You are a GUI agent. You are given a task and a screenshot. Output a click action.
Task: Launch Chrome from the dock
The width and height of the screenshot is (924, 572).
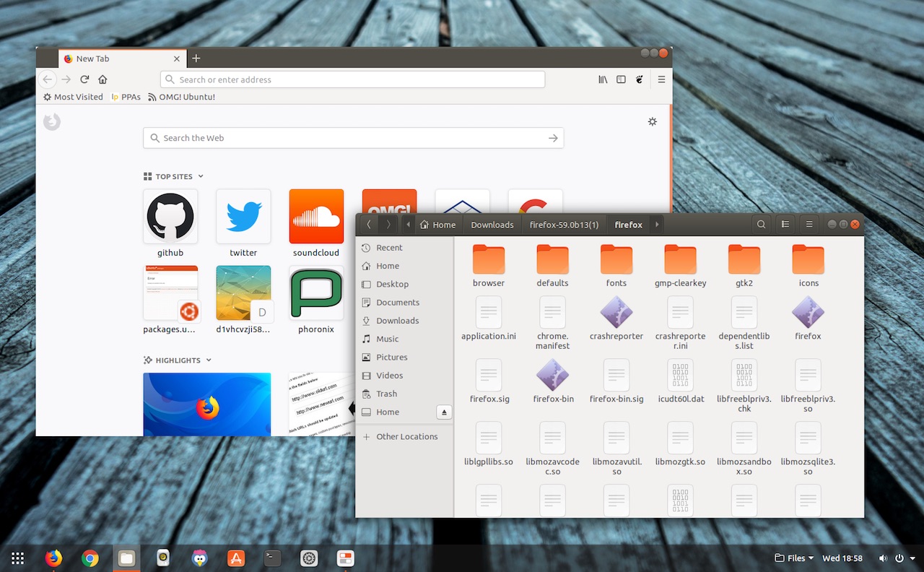(x=90, y=558)
